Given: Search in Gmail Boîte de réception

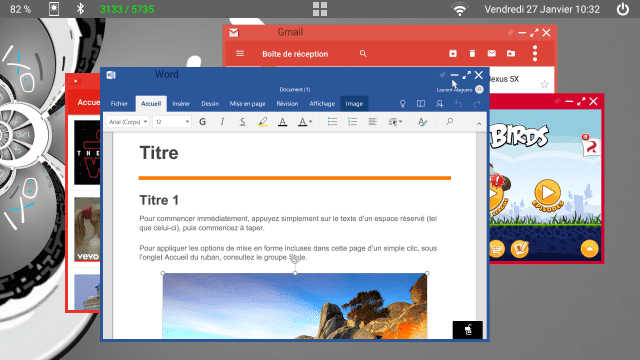Looking at the screenshot, I should click(363, 53).
